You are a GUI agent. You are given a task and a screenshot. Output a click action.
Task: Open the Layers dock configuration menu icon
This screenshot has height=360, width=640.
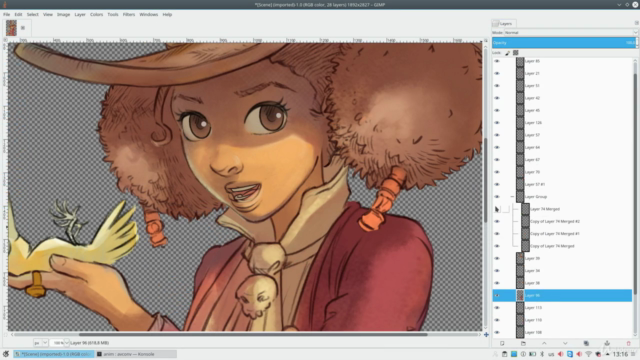(x=636, y=23)
